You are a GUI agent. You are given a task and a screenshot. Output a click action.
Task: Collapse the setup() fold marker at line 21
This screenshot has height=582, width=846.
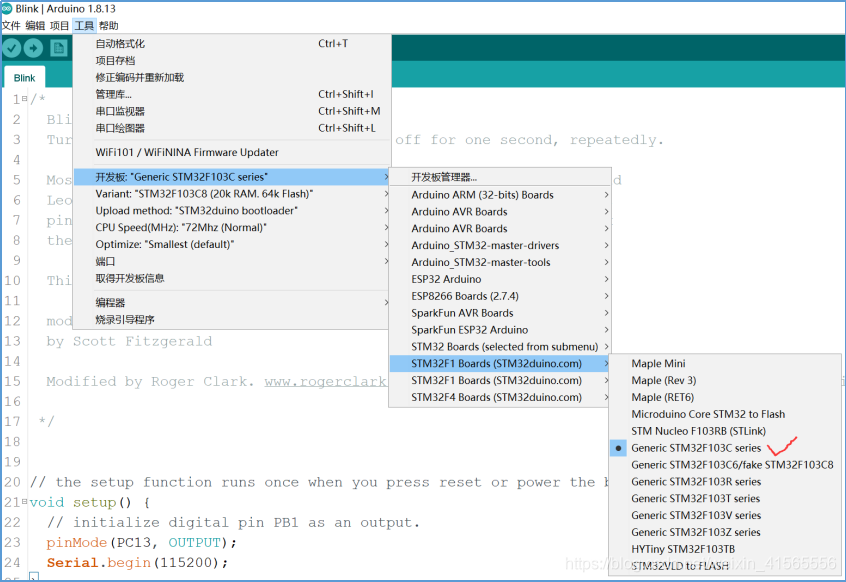coord(25,502)
